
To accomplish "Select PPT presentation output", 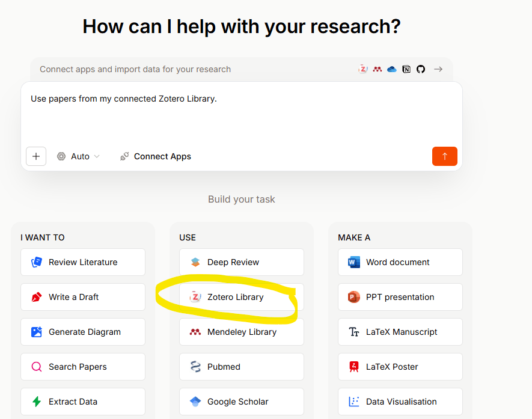I will click(x=400, y=297).
